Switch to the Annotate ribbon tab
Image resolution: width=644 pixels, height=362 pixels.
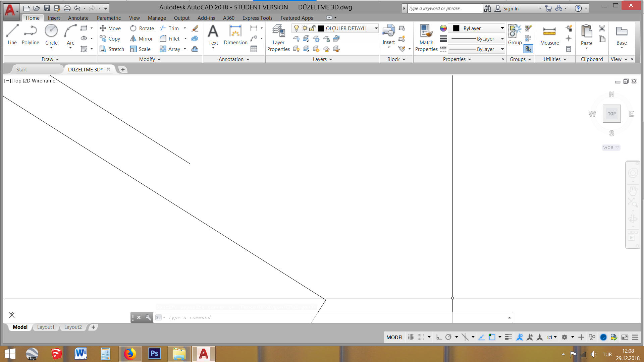tap(78, 18)
